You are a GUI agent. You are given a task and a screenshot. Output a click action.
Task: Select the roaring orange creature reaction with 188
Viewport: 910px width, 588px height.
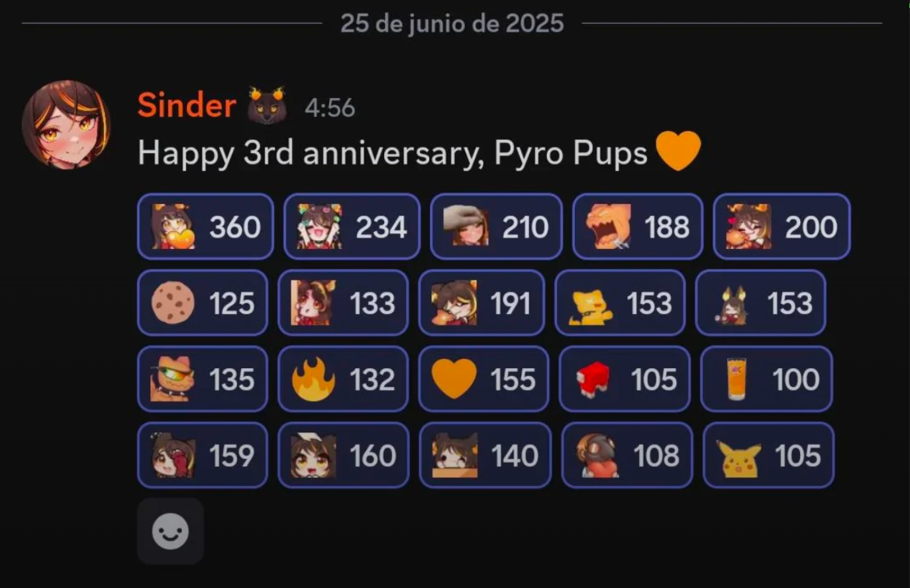638,226
